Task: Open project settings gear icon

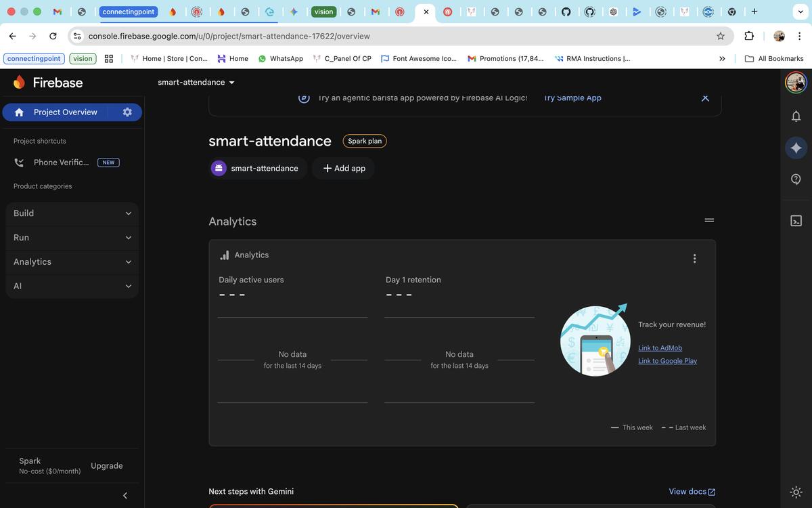Action: [x=127, y=112]
